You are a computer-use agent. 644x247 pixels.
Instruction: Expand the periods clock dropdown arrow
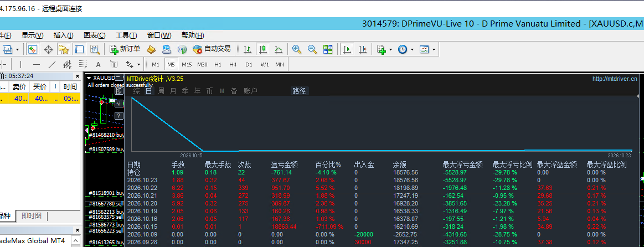click(x=412, y=50)
